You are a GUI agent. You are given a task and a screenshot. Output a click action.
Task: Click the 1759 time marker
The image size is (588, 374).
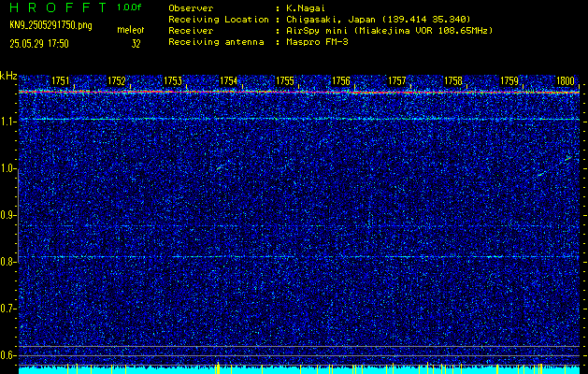point(509,80)
